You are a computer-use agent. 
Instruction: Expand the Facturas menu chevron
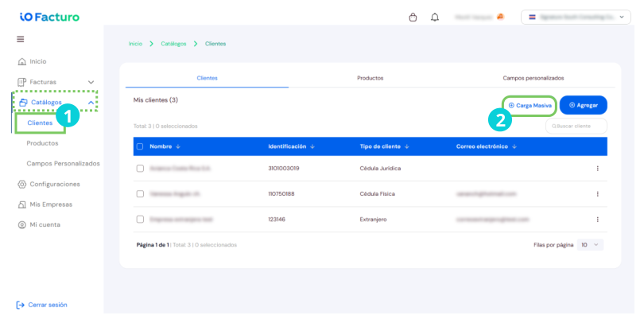click(91, 82)
